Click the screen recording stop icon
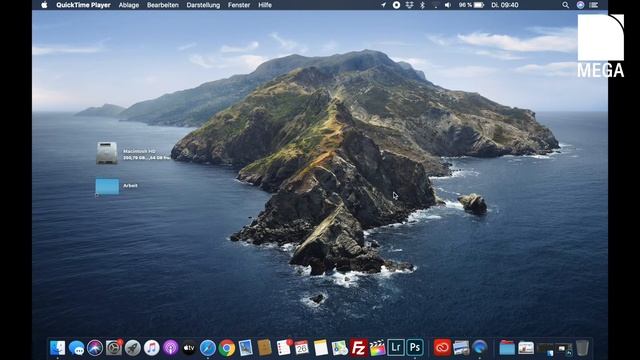Screen dimensions: 640x360 click(396, 5)
